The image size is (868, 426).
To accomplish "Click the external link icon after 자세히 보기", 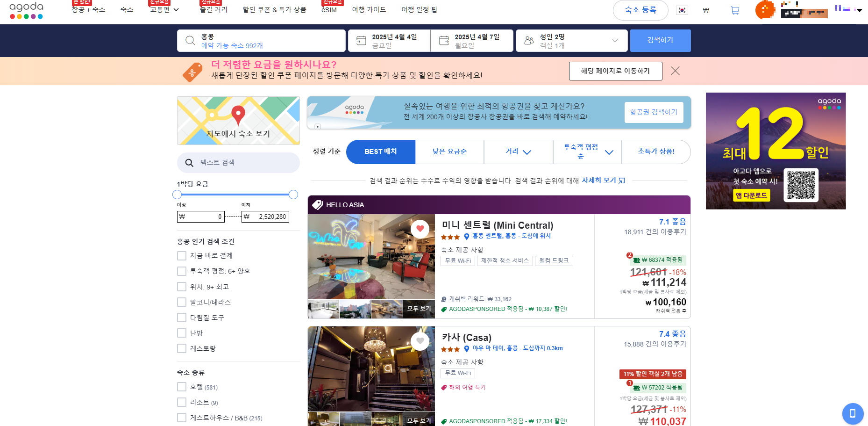I will click(622, 181).
